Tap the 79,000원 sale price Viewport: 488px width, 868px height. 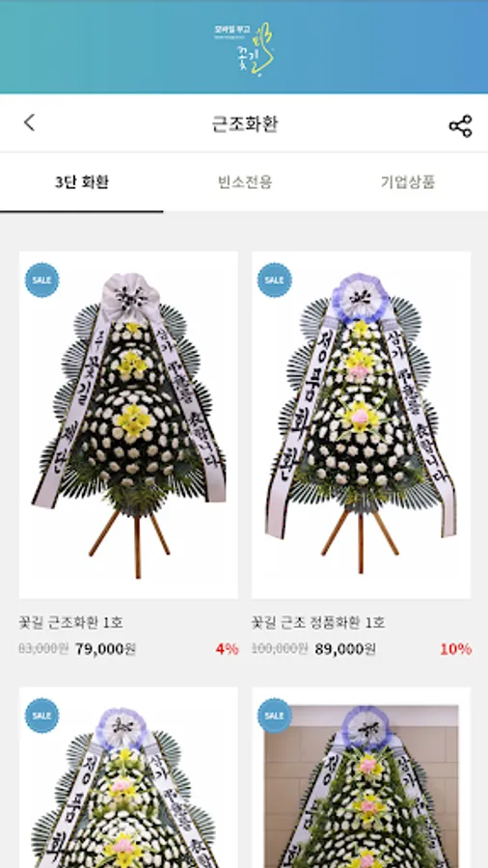(x=106, y=649)
